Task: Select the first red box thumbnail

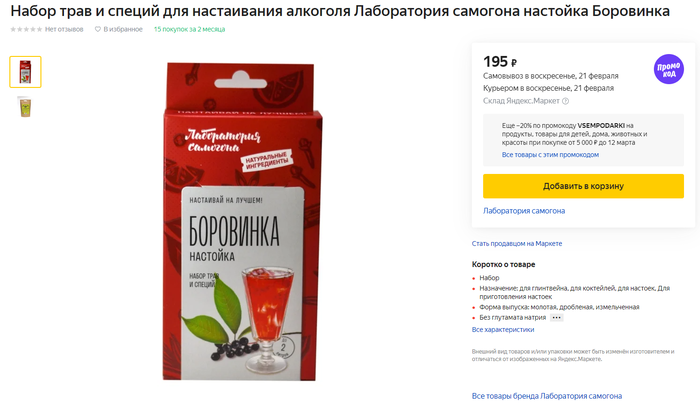Action: [25, 71]
